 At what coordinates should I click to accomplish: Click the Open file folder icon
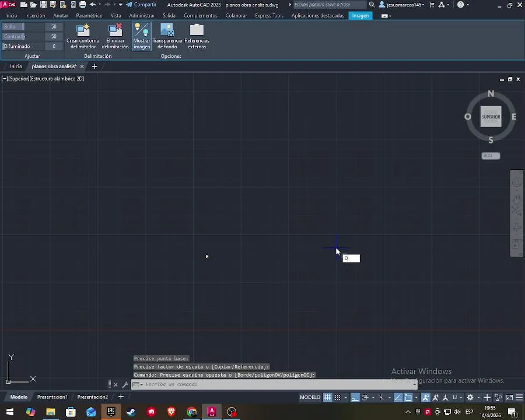tap(33, 5)
